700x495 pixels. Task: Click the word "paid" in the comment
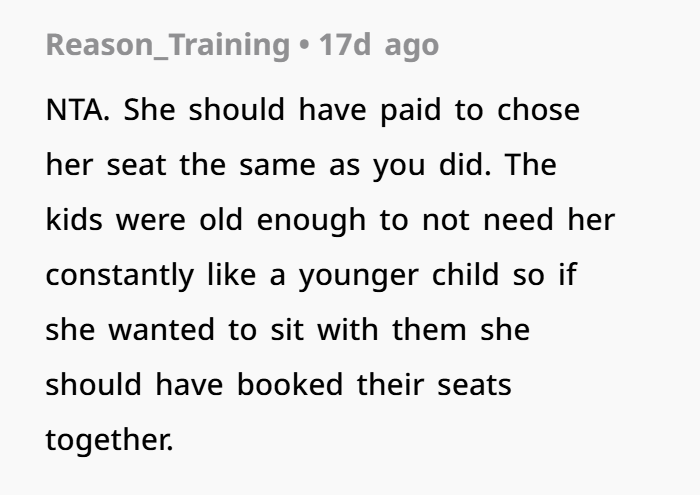point(411,110)
